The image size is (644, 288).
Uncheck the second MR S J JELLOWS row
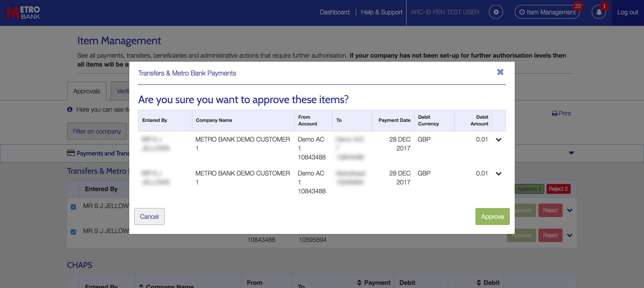(73, 232)
